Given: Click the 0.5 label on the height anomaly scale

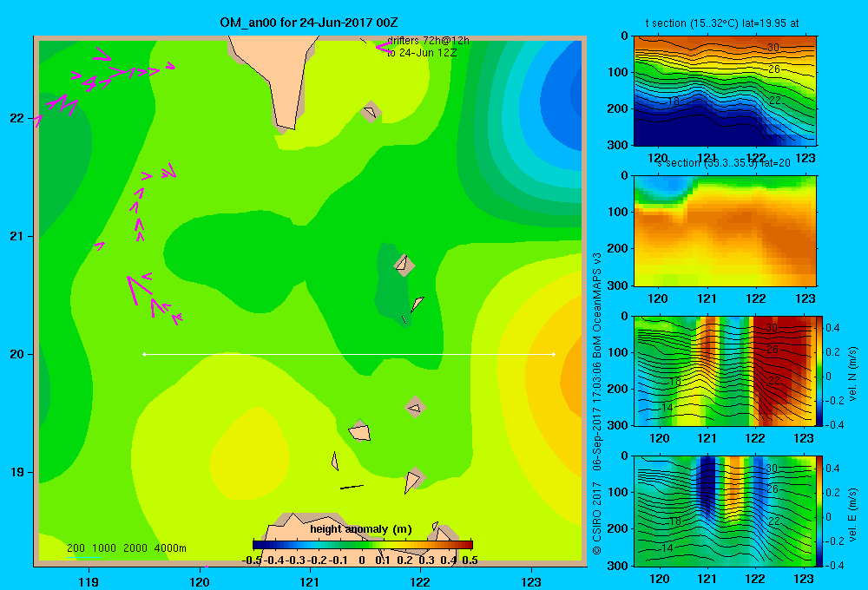Looking at the screenshot, I should tap(470, 560).
